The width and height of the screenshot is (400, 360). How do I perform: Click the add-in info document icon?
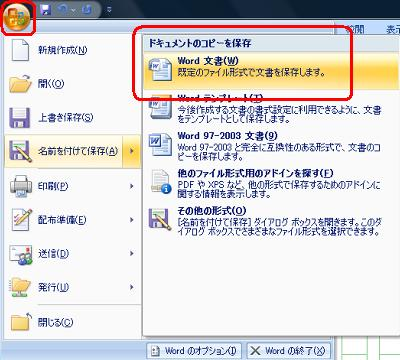161,181
